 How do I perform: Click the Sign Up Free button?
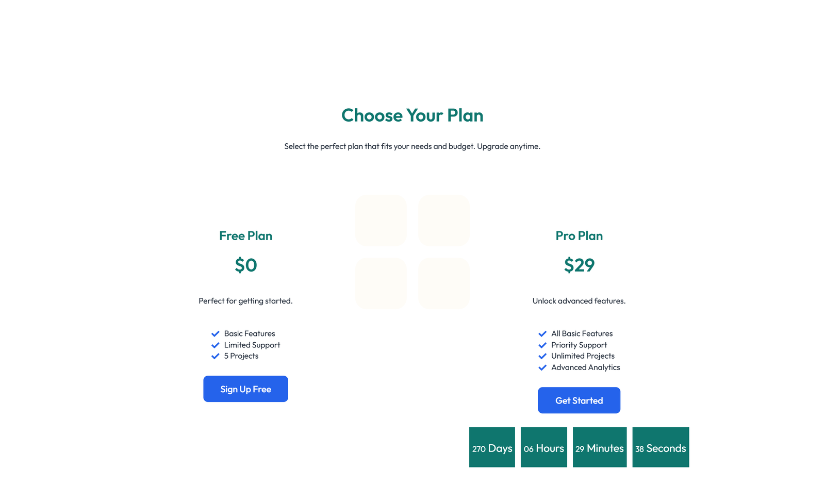point(245,389)
